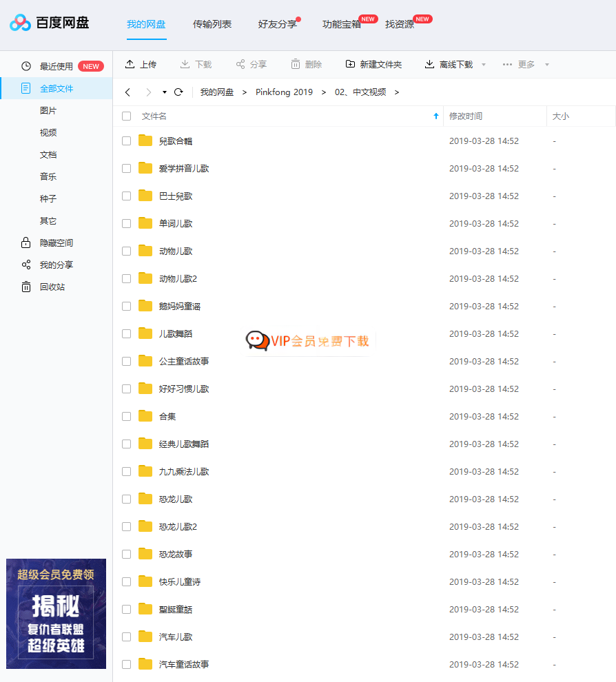
Task: Click folder icon of 汽车儿歌
Action: point(145,637)
